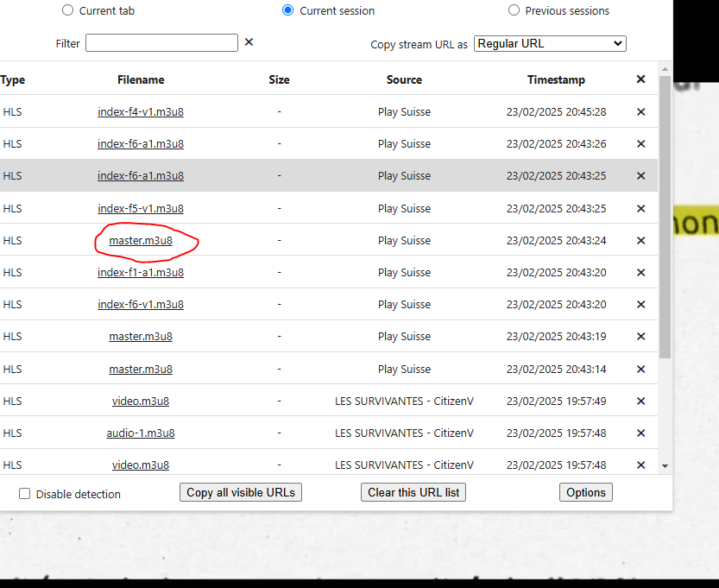Copy the video.m3u8 link at 19:57:49
The height and width of the screenshot is (588, 719).
pyautogui.click(x=141, y=401)
